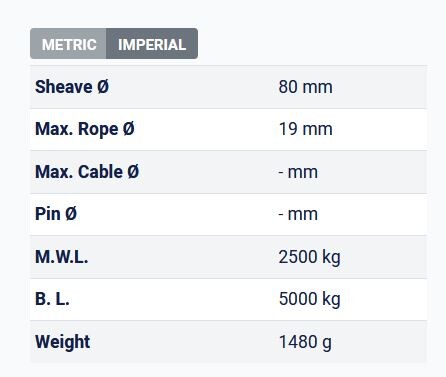Viewport: 446px width, 377px height.
Task: Click the Ø symbol in Max. Cable row
Action: pyautogui.click(x=133, y=172)
